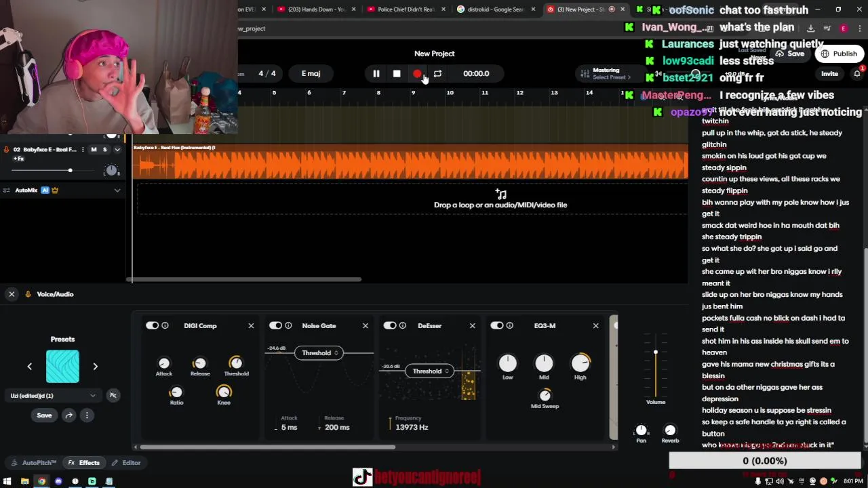Open the volume icon in system tray
This screenshot has width=868, height=488.
point(779,481)
